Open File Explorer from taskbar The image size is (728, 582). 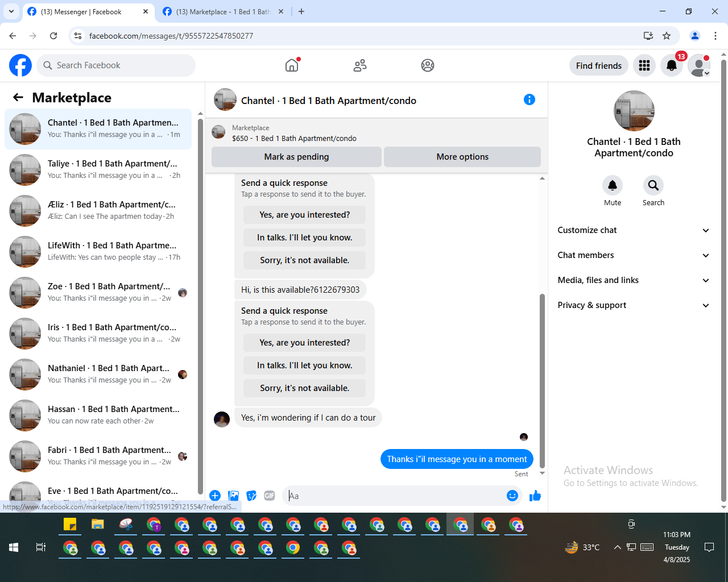(98, 525)
